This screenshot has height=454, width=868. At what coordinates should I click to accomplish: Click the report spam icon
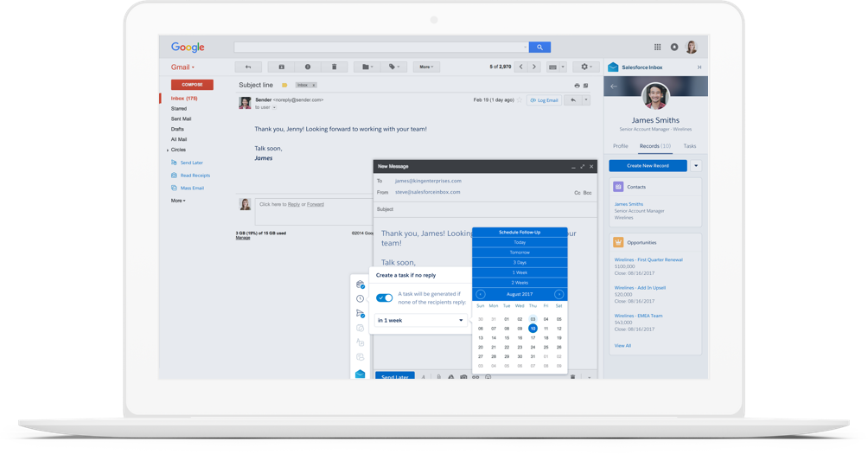click(308, 67)
